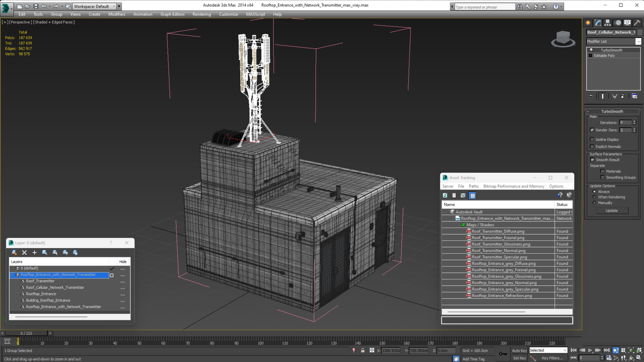Screen dimensions: 644x362
Task: Click the object color swatch beside name
Action: click(639, 32)
